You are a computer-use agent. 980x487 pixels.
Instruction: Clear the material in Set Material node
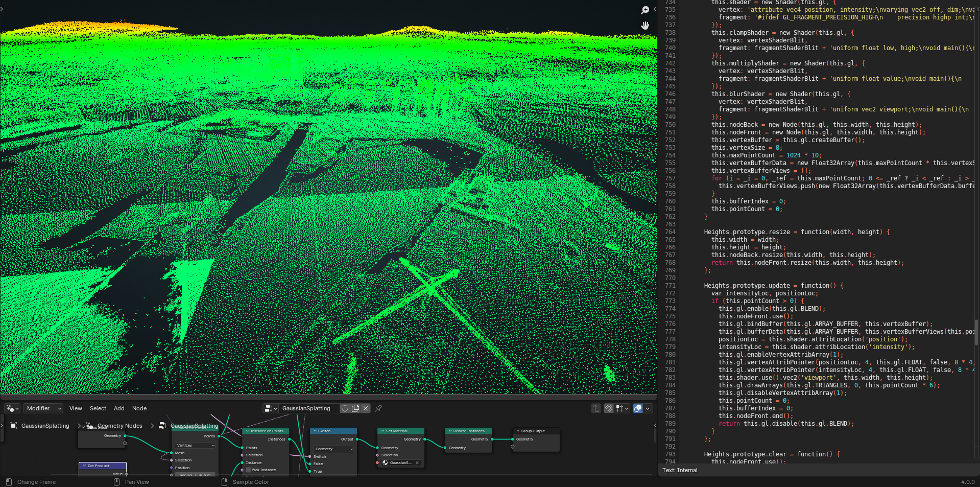coord(417,463)
